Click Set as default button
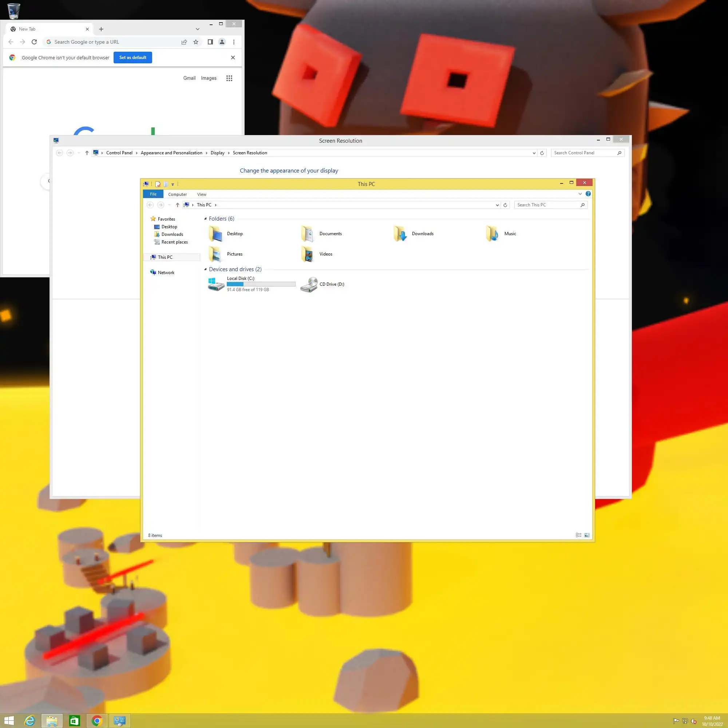The height and width of the screenshot is (728, 728). (x=132, y=57)
